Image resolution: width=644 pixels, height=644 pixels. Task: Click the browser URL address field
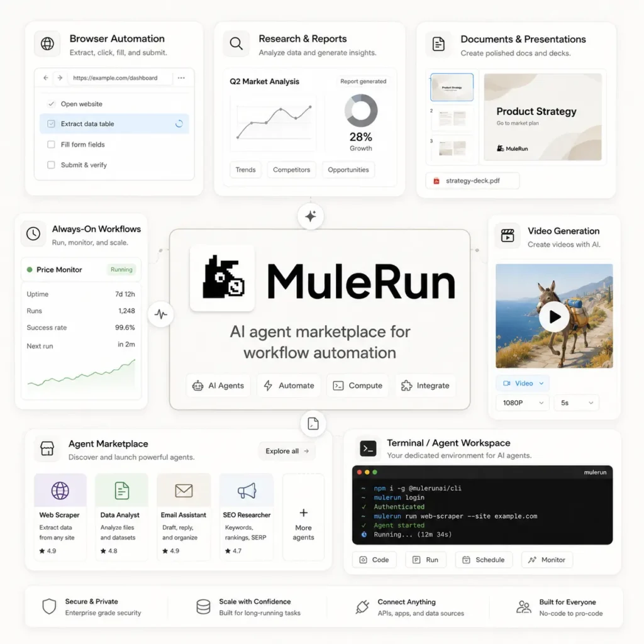tap(120, 77)
